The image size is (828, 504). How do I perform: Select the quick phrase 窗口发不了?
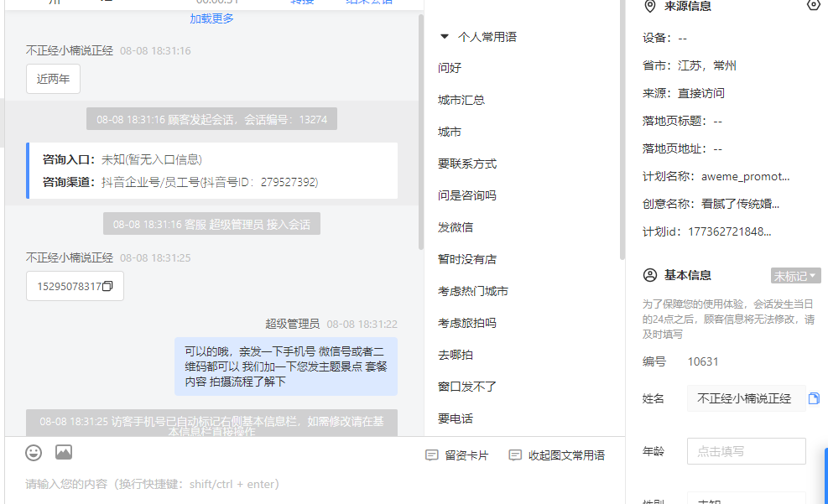point(467,387)
